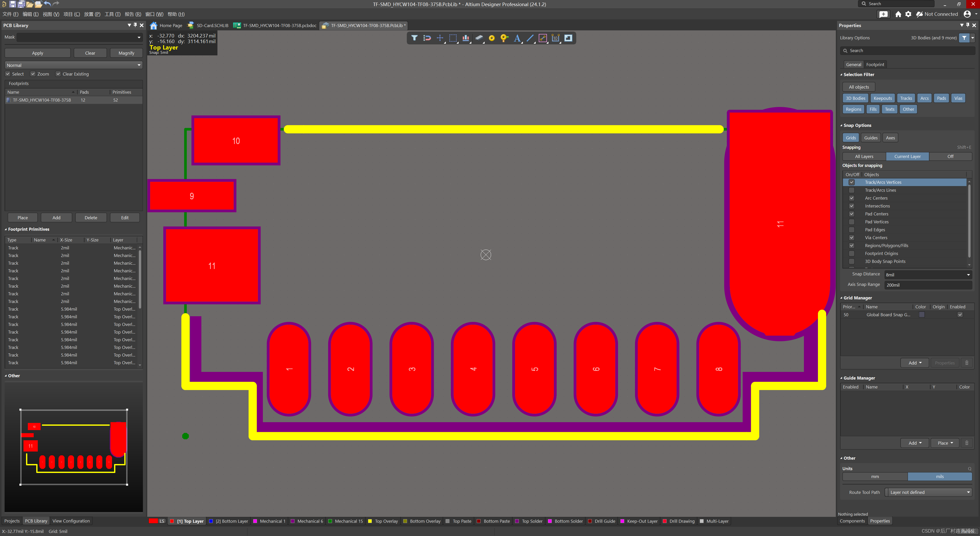This screenshot has height=536, width=980.
Task: Collapse the Footprint Primitives section
Action: (6, 229)
